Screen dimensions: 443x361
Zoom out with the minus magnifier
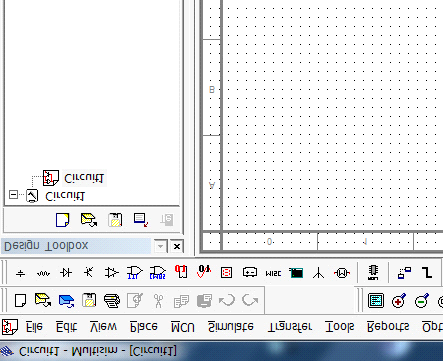click(422, 301)
